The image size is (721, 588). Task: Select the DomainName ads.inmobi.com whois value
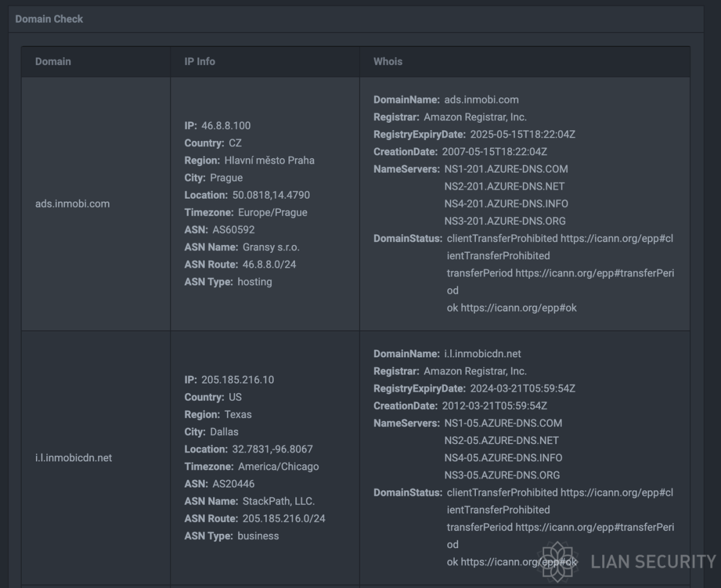(x=481, y=99)
